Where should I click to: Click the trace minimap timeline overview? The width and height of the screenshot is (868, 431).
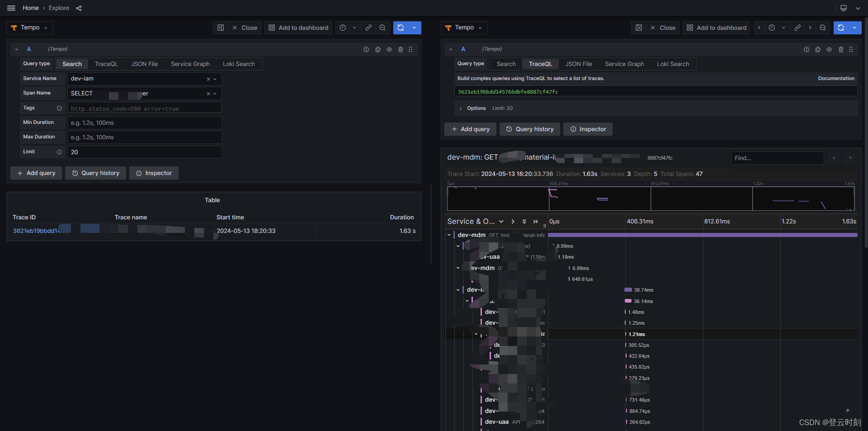click(x=651, y=199)
